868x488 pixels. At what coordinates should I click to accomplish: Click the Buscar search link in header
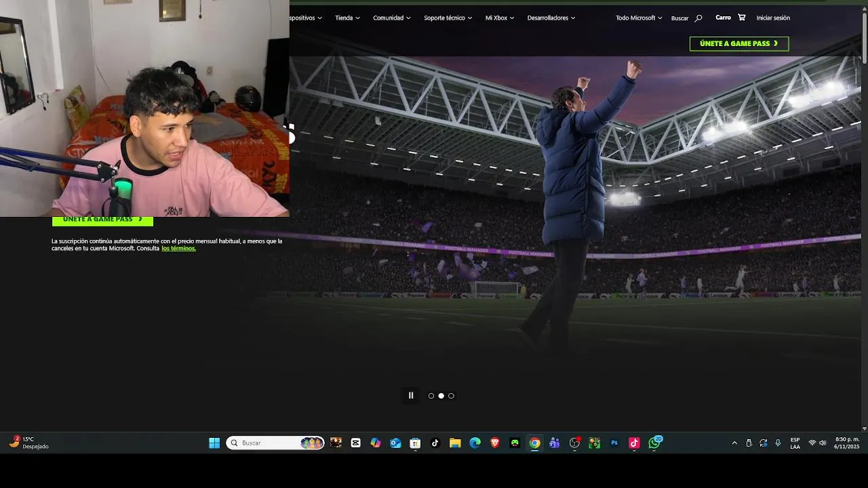click(x=686, y=18)
